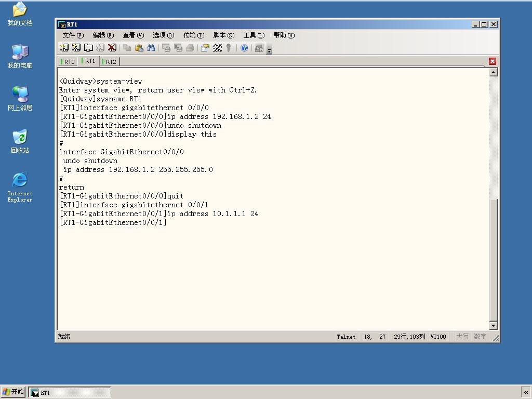This screenshot has width=532, height=399.
Task: Click the Connect in Tab icon
Action: tap(88, 48)
